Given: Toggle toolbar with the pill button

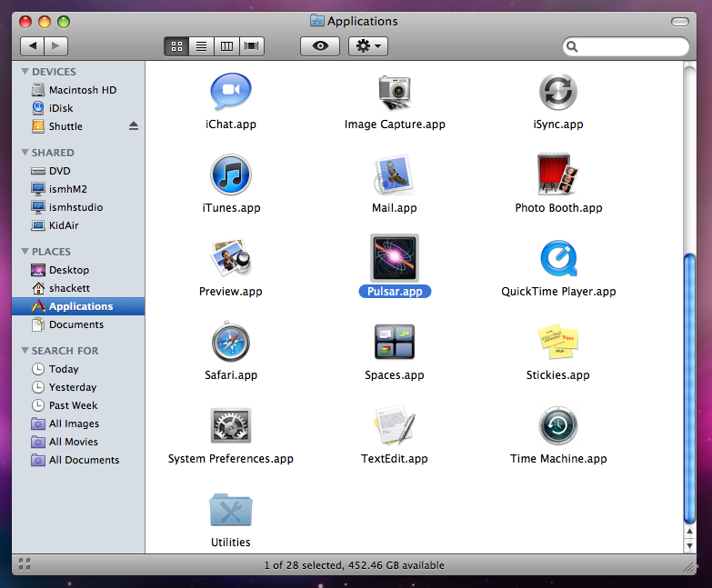Looking at the screenshot, I should coord(680,22).
